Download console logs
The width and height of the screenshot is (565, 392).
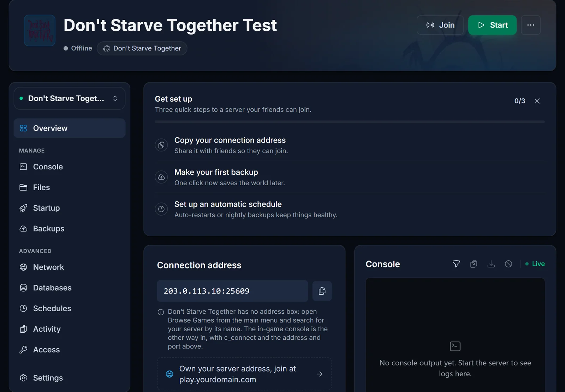[491, 264]
